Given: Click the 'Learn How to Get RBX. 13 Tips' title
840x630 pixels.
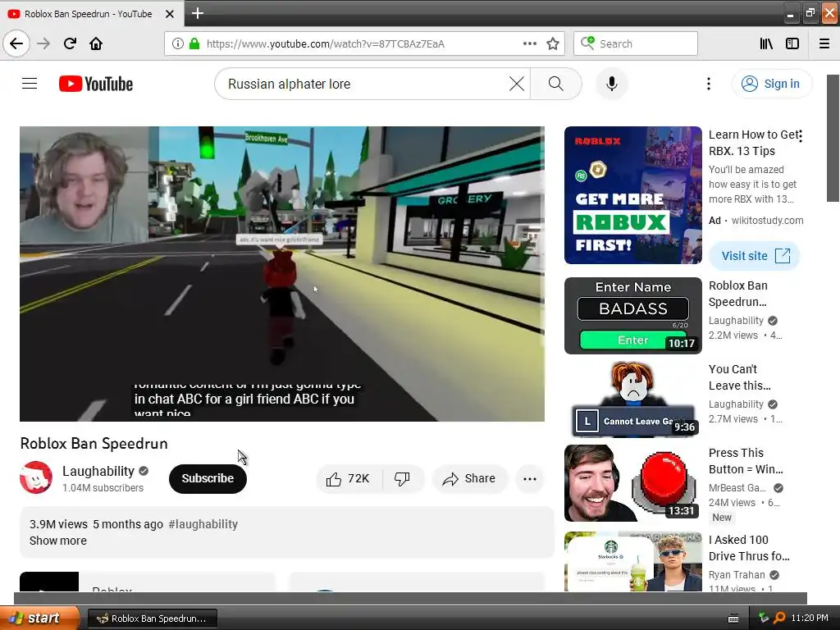Looking at the screenshot, I should point(755,143).
